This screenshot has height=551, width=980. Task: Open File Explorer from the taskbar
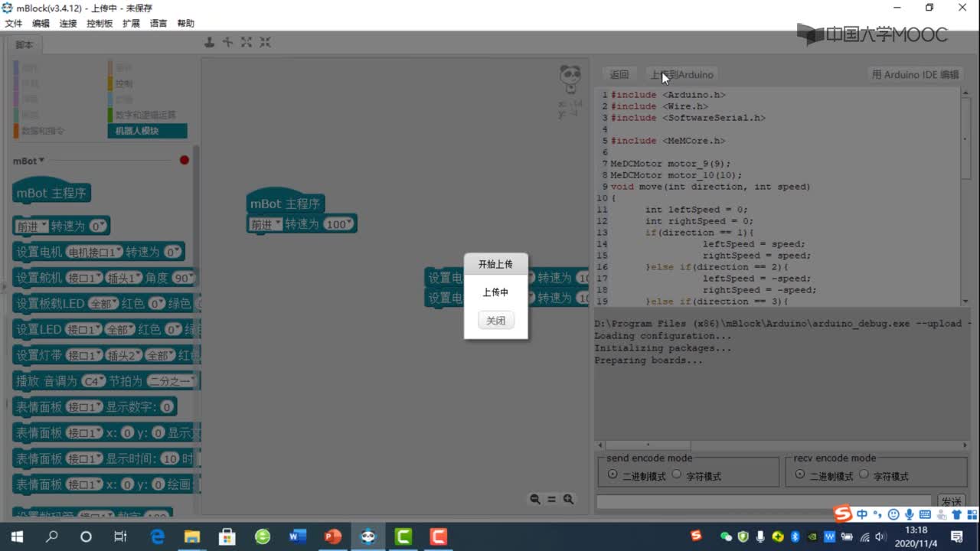(192, 536)
